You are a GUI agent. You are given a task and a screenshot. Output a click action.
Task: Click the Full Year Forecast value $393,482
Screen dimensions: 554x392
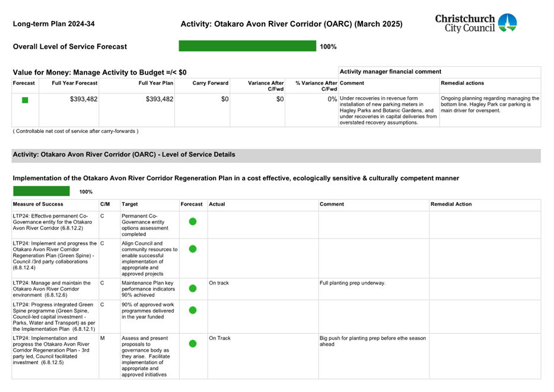pos(84,99)
